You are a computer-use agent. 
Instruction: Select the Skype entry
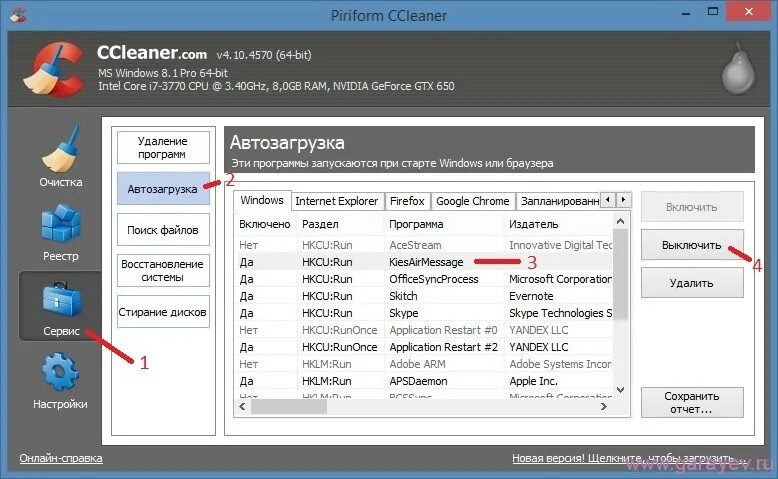(423, 313)
